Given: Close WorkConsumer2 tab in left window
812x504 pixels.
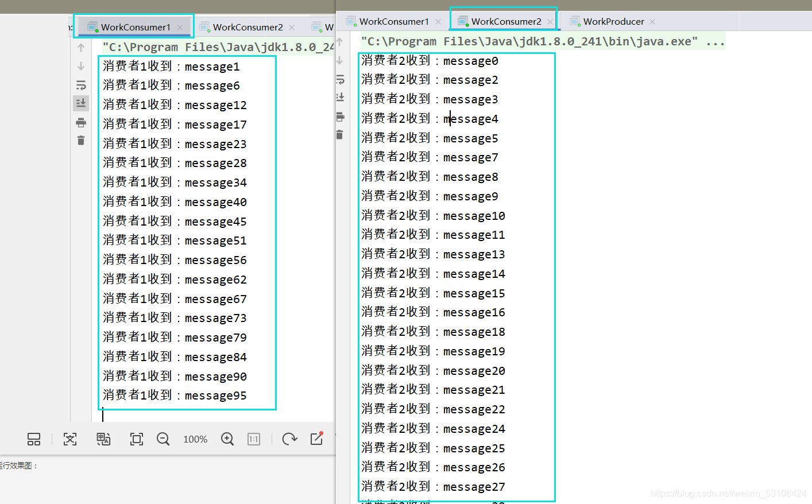Looking at the screenshot, I should (x=292, y=28).
